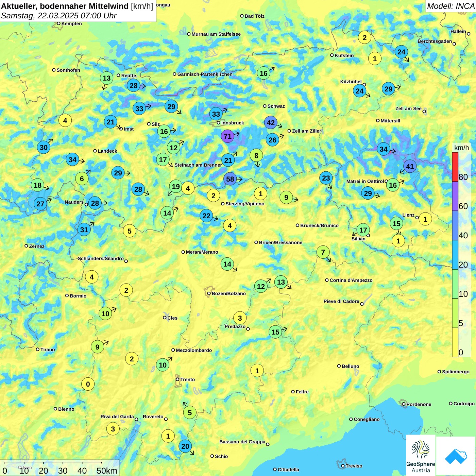Click the Kitzbühel city label
The width and height of the screenshot is (476, 476).
[x=351, y=82]
